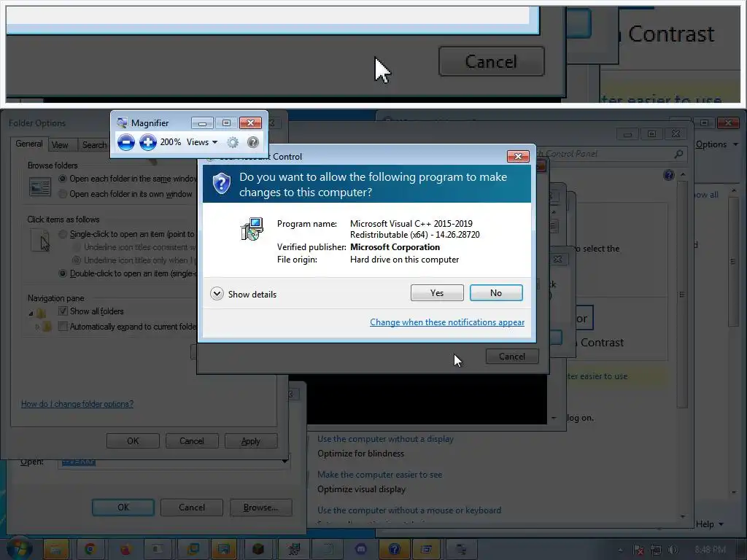Select Double-click to open an item
The height and width of the screenshot is (560, 747).
(63, 273)
